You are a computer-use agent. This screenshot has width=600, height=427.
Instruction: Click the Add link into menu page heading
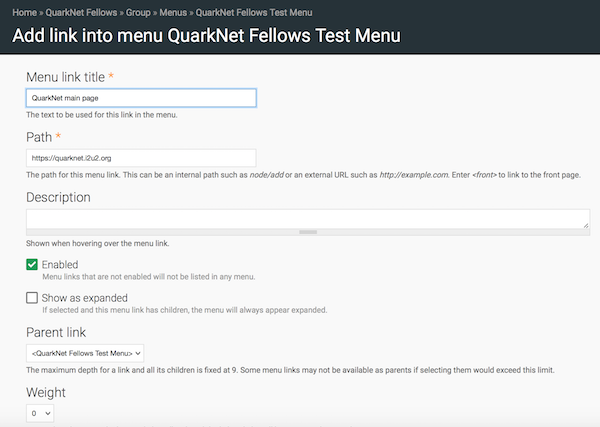point(207,36)
